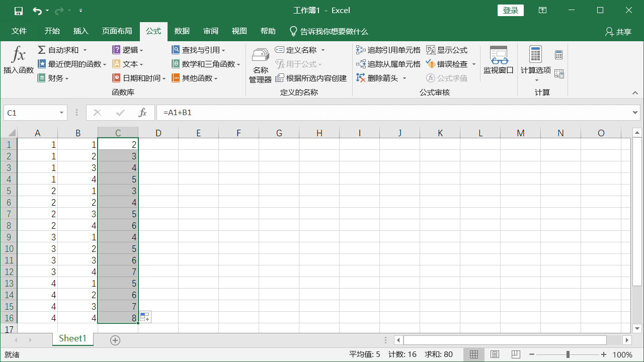644x362 pixels.
Task: Click Trace Precedents icon
Action: tap(361, 50)
